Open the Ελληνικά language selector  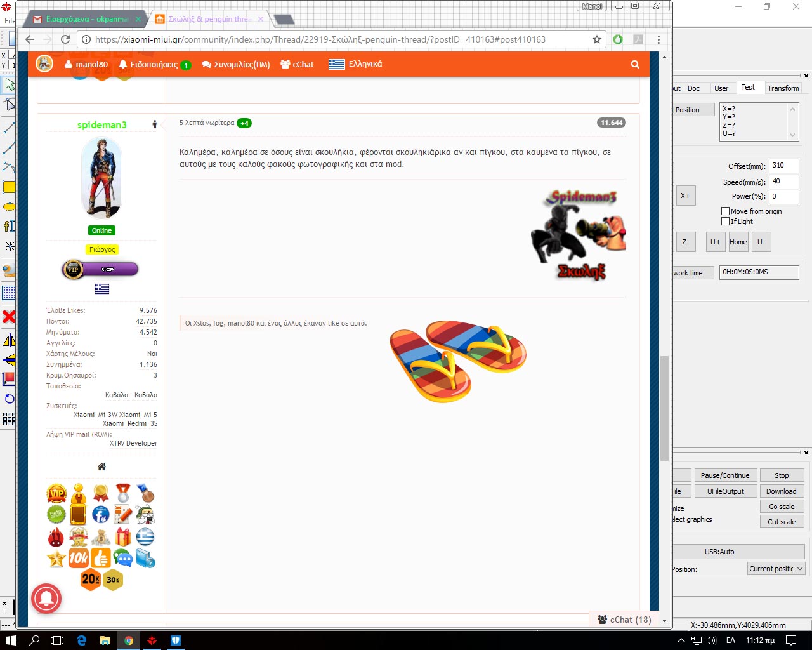pyautogui.click(x=355, y=64)
